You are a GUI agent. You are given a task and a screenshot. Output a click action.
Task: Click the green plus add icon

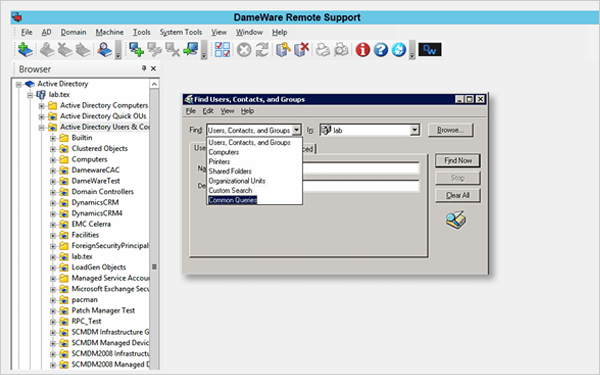point(25,50)
